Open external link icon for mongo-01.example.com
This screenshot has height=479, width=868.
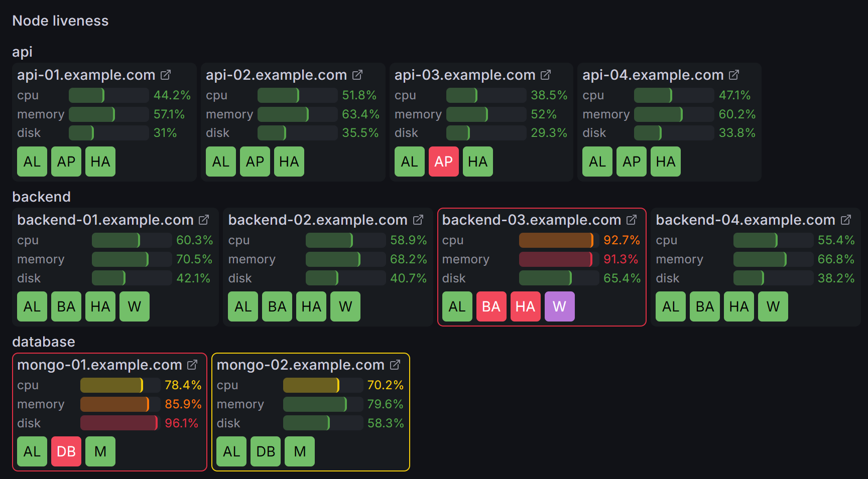tap(192, 365)
